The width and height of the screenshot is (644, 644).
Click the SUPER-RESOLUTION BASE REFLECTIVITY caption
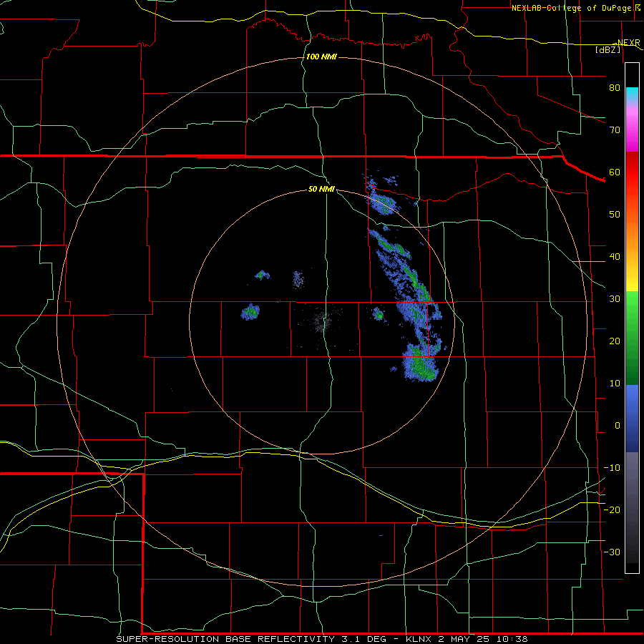225,639
